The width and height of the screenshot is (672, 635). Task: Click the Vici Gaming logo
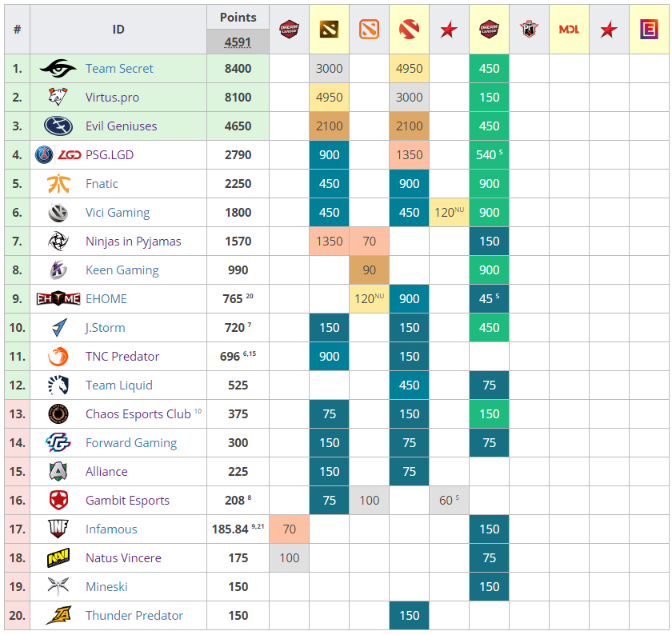[58, 213]
